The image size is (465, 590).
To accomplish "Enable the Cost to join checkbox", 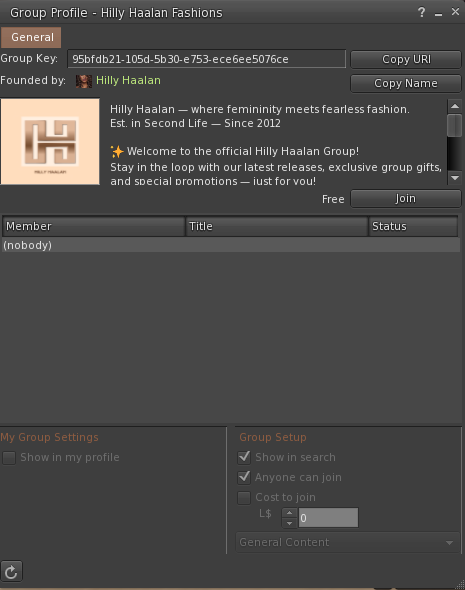I will (244, 497).
